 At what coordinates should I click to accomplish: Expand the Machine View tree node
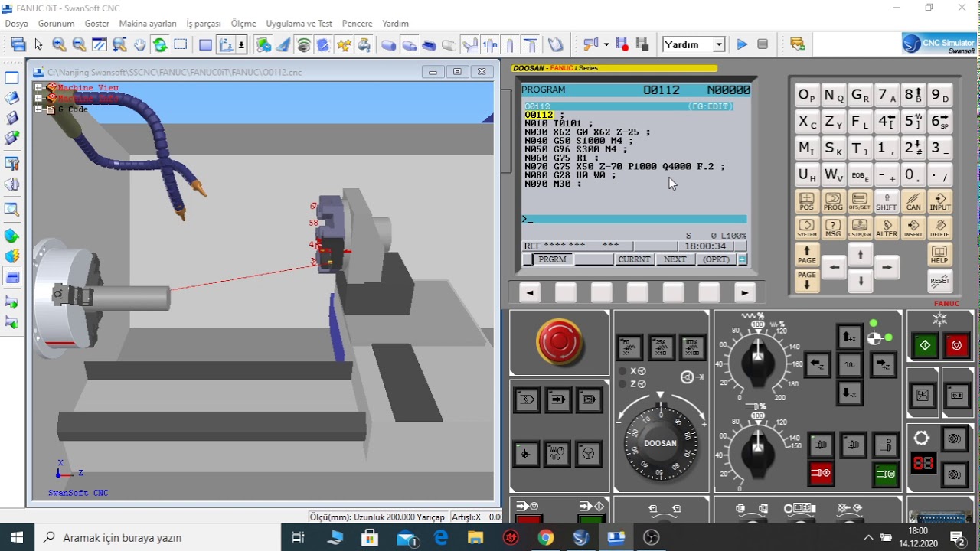click(x=38, y=88)
